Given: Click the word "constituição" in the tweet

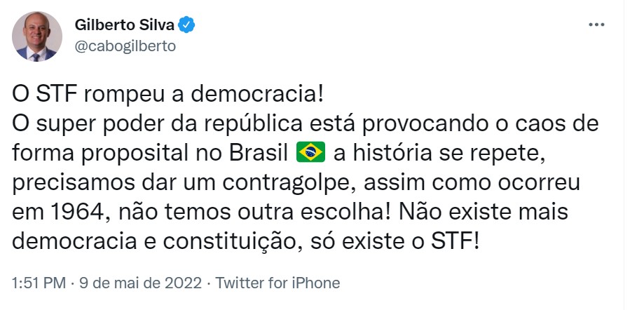Looking at the screenshot, I should [228, 243].
